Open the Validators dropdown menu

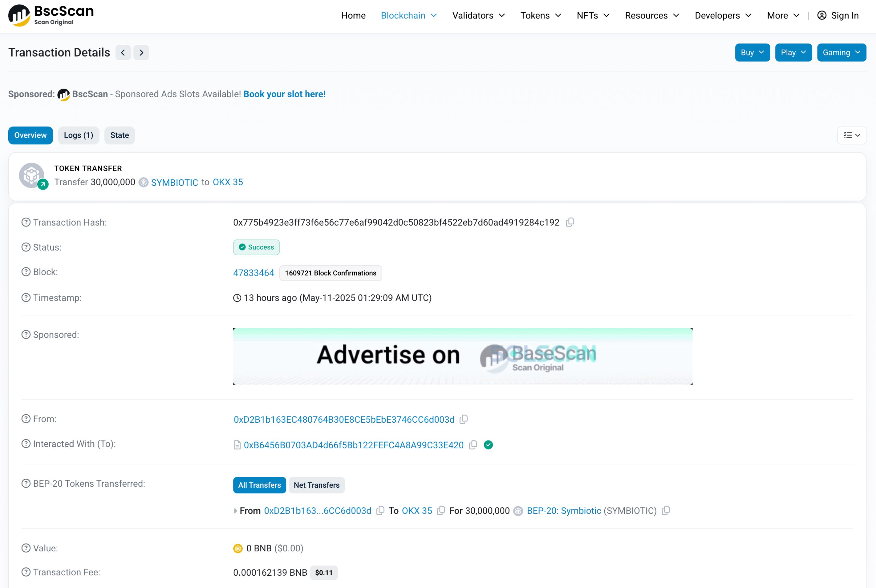pyautogui.click(x=478, y=15)
